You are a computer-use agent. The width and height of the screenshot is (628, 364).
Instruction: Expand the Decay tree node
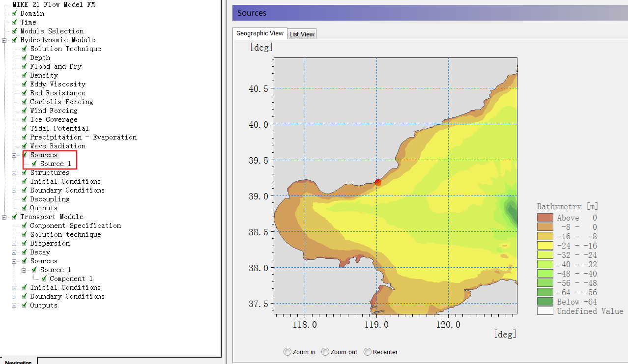(x=14, y=252)
